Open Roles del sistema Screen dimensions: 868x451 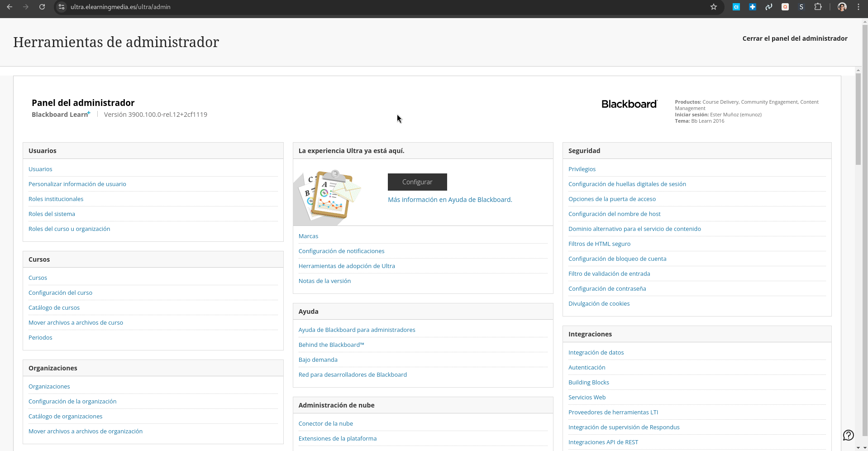pyautogui.click(x=52, y=214)
